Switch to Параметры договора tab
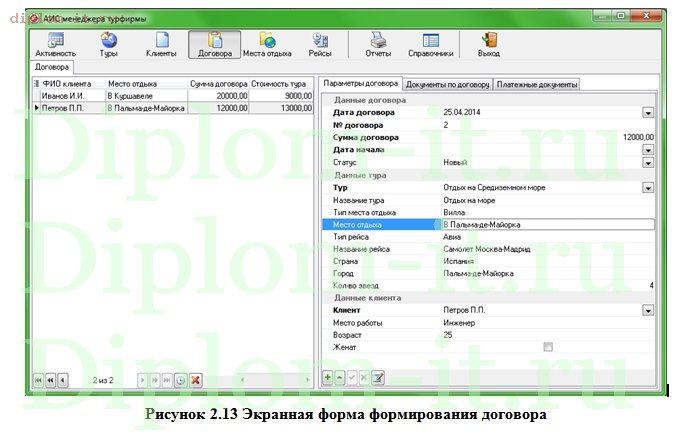680x440 pixels. (x=360, y=83)
